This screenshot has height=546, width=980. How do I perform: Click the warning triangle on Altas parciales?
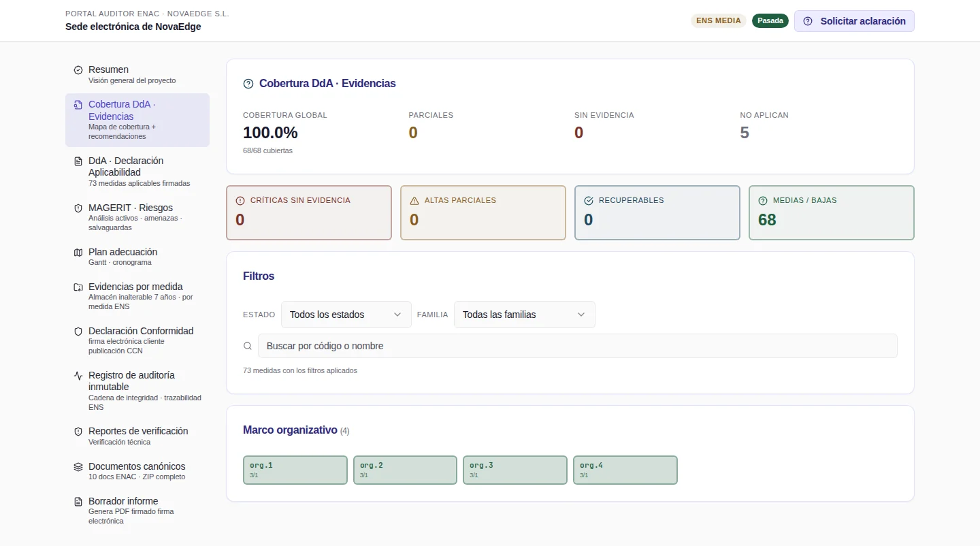[414, 201]
